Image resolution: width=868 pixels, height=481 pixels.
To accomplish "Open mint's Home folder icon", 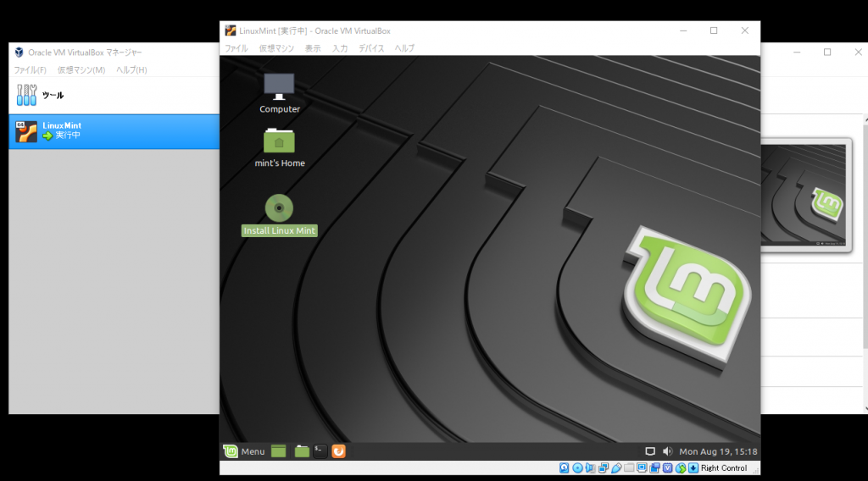I will click(280, 147).
